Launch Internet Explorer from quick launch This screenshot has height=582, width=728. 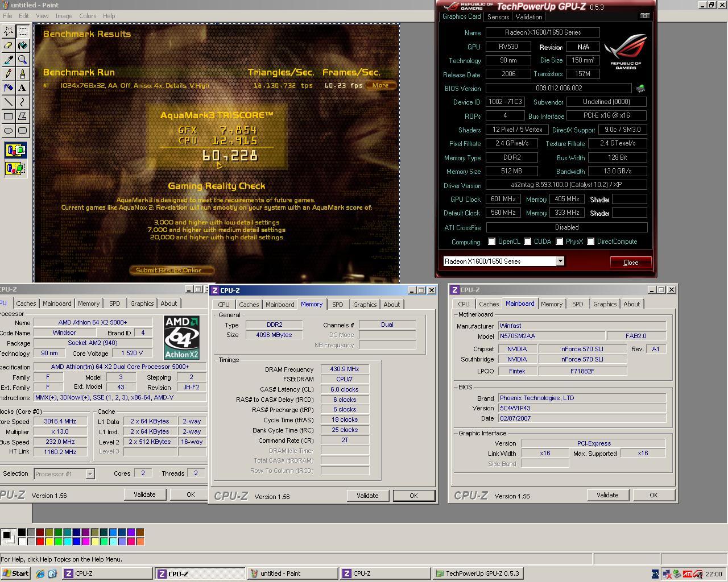click(x=40, y=574)
